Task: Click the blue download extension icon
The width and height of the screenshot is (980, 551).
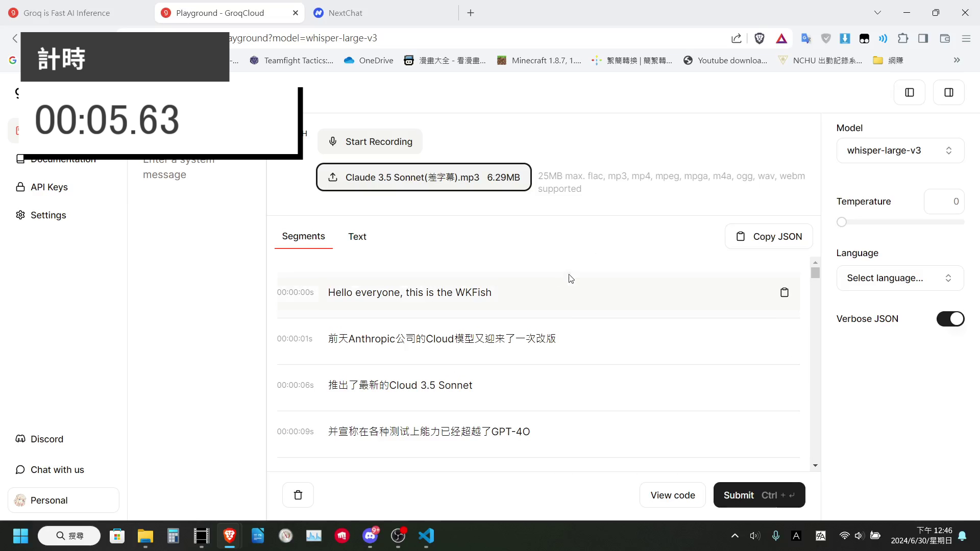Action: click(845, 38)
